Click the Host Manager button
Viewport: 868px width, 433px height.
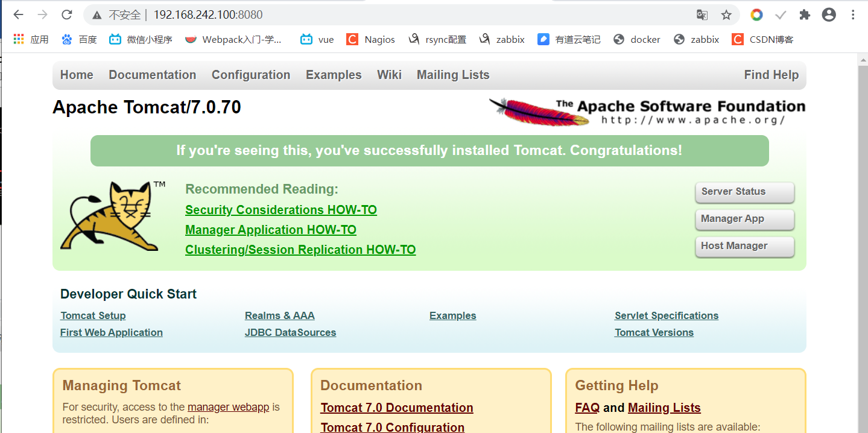745,247
